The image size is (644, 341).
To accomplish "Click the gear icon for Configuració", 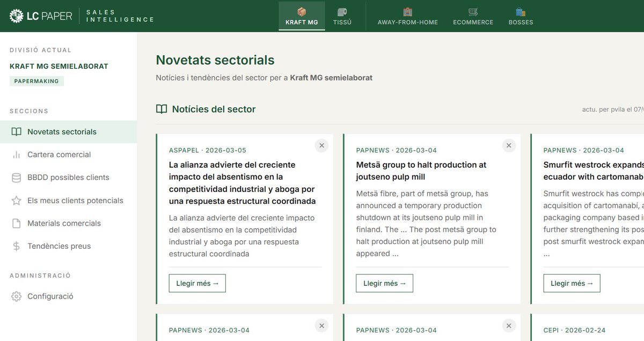I will [x=17, y=296].
